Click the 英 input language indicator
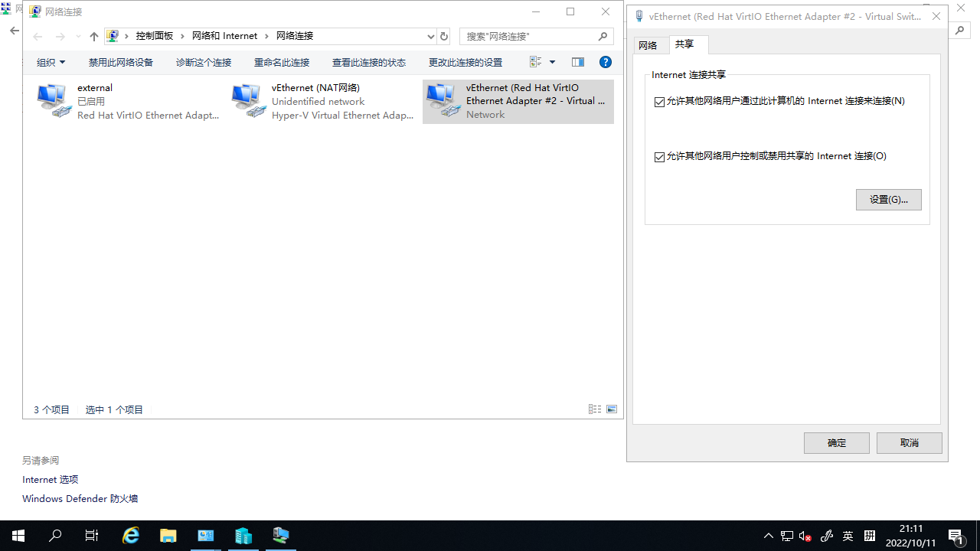Screen dimensions: 980x551 coord(848,536)
